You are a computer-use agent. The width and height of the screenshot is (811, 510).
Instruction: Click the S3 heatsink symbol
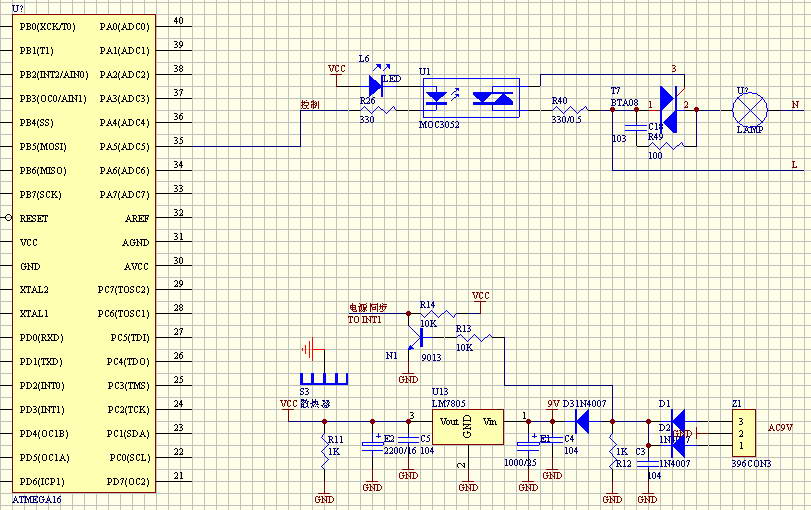click(x=325, y=368)
